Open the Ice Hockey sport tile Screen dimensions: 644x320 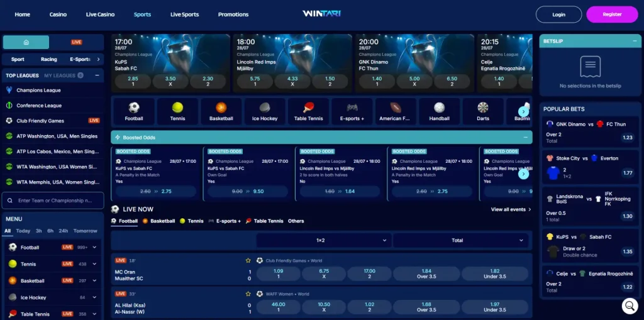[265, 111]
